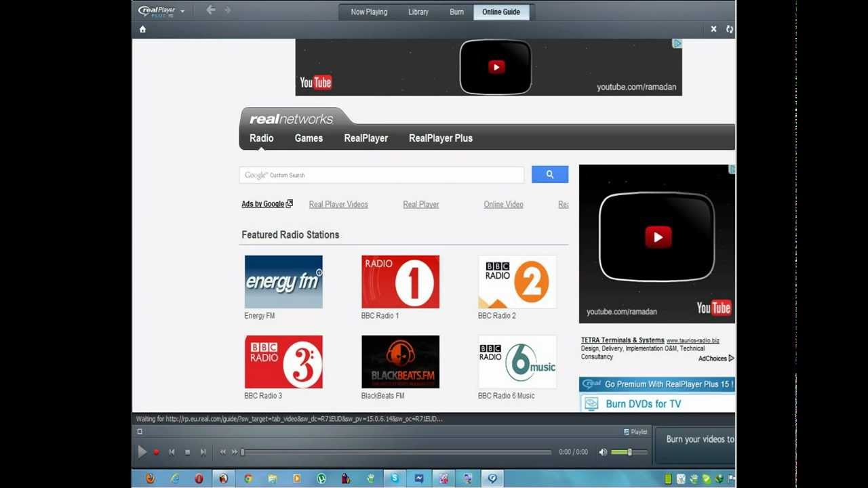Open the BBC Radio 6 Music thumbnail

517,362
